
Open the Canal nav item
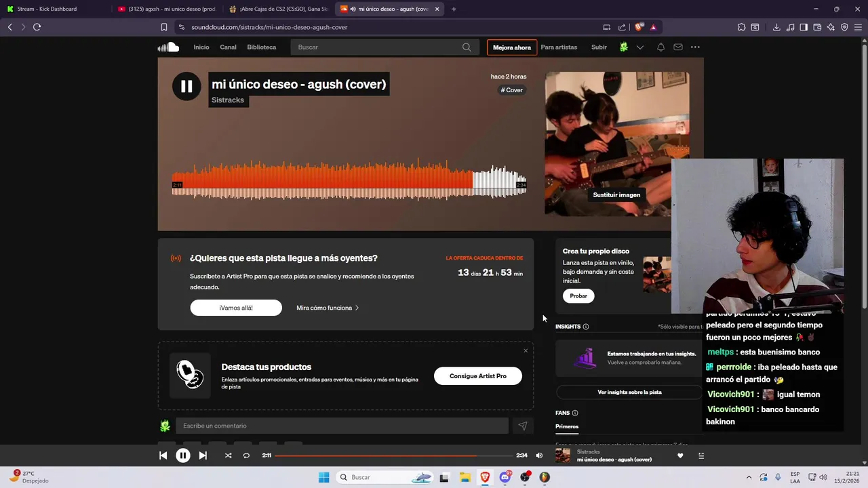tap(228, 47)
